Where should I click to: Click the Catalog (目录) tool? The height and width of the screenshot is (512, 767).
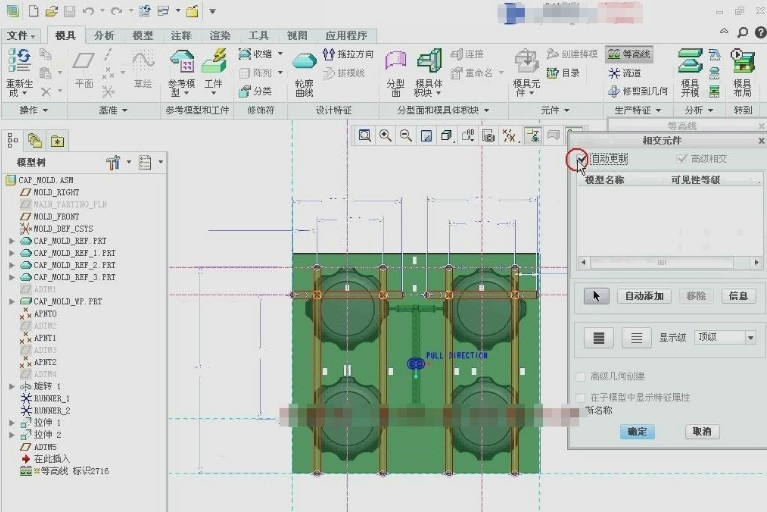coord(564,73)
